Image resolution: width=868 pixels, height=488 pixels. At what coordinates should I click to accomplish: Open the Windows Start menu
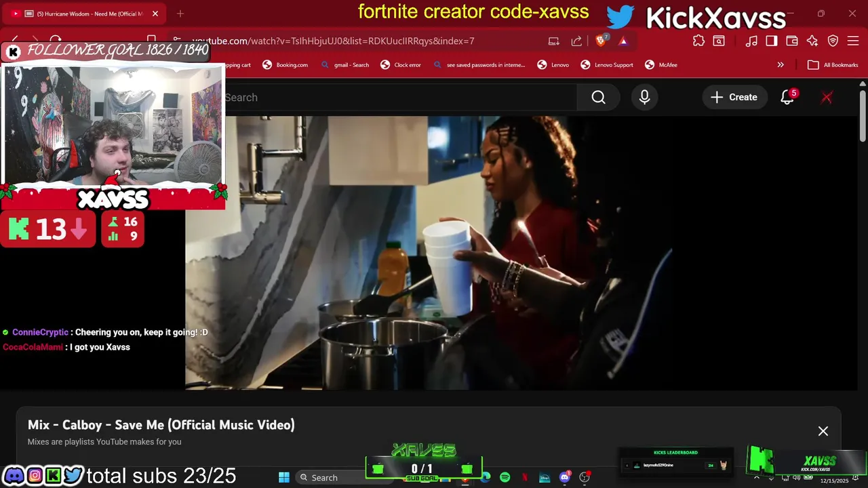[x=284, y=477]
